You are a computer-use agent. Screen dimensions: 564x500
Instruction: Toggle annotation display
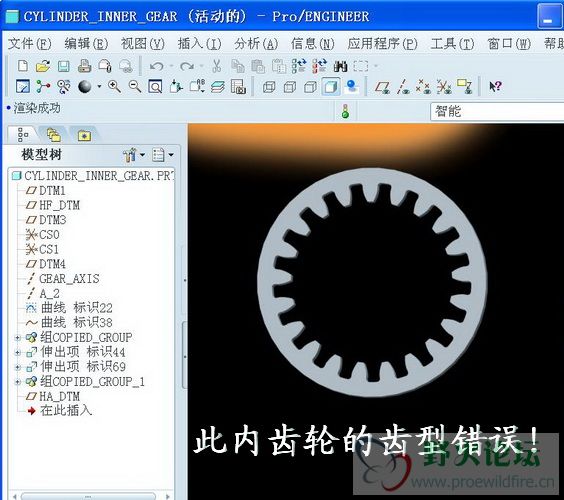(x=465, y=87)
